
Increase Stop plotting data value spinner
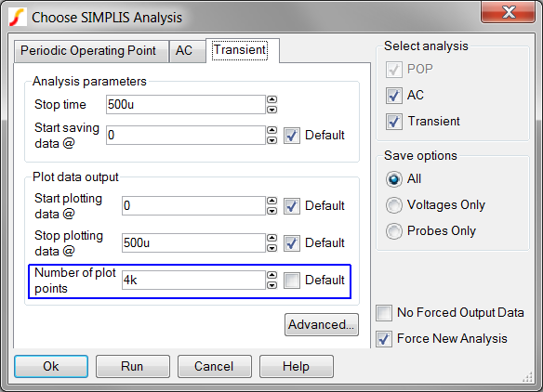point(272,238)
